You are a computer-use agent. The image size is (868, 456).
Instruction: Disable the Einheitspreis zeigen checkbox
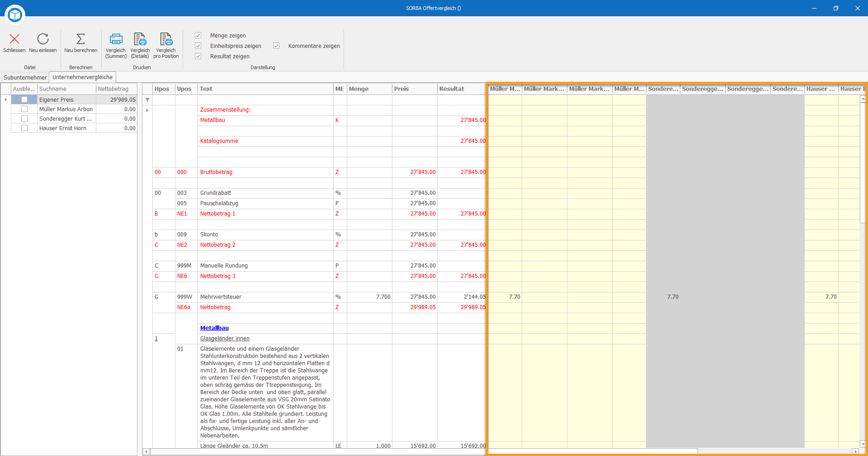point(198,46)
